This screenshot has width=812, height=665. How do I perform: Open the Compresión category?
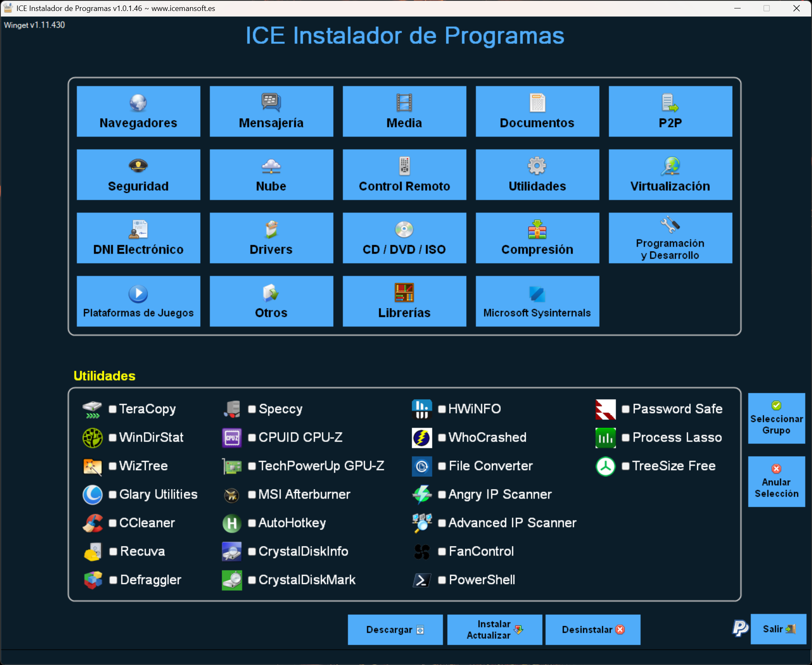[537, 238]
